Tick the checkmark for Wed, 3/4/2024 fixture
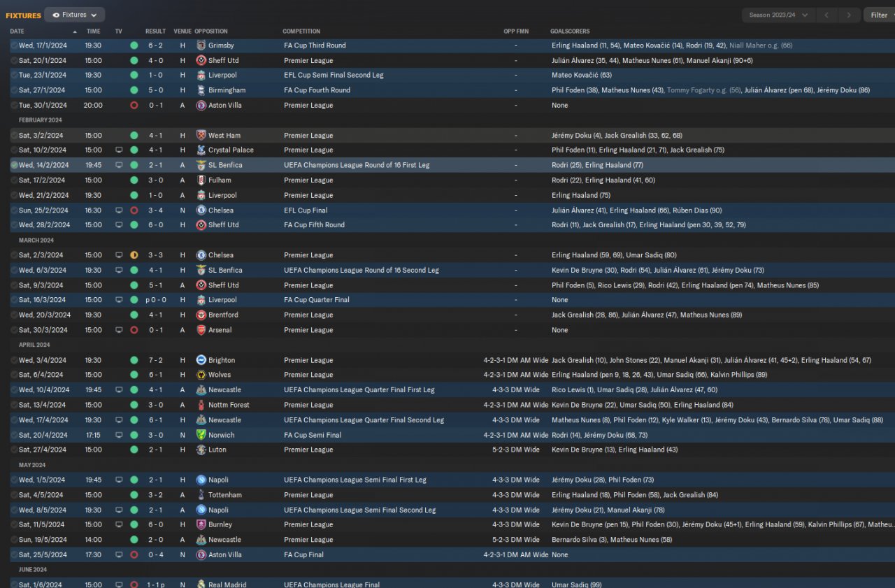 tap(14, 360)
